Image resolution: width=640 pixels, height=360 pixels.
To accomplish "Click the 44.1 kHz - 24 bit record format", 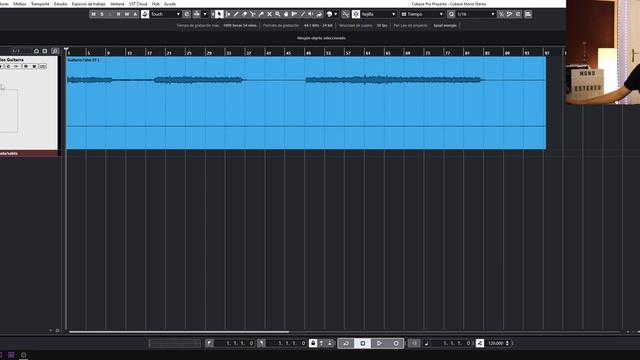I will tap(318, 25).
